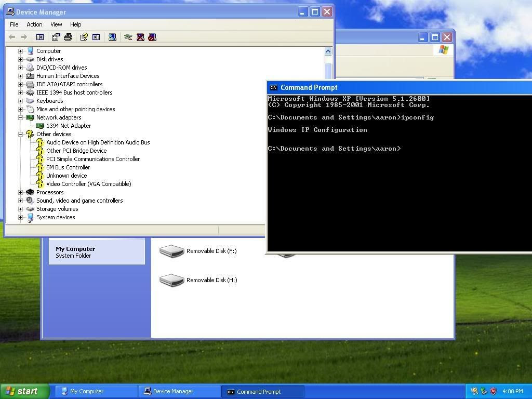Expand IEEE 1394 Bus host controllers node
This screenshot has width=532, height=399.
point(20,92)
